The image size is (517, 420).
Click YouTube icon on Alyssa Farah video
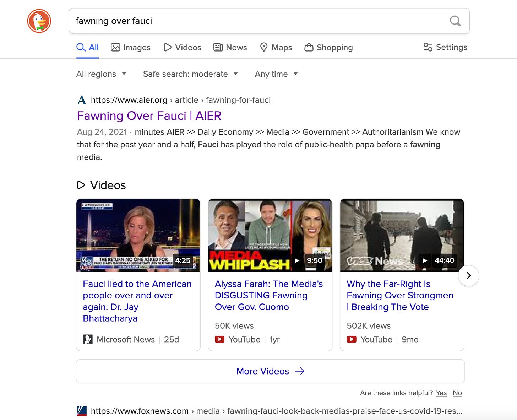(x=220, y=339)
